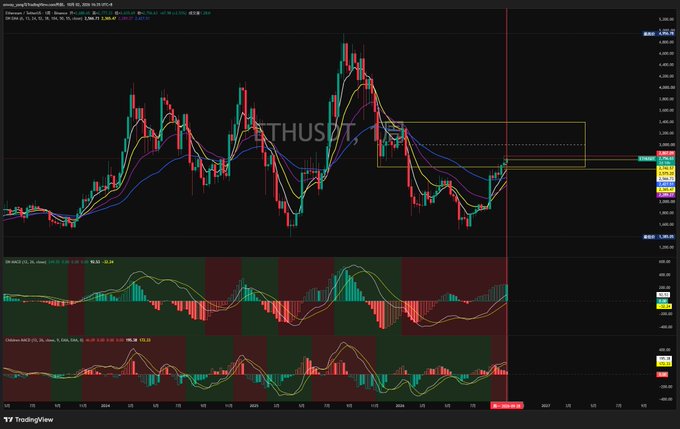Screen dimensions: 680x429
Task: Open the TradingView wordmark link
Action: tap(34, 419)
